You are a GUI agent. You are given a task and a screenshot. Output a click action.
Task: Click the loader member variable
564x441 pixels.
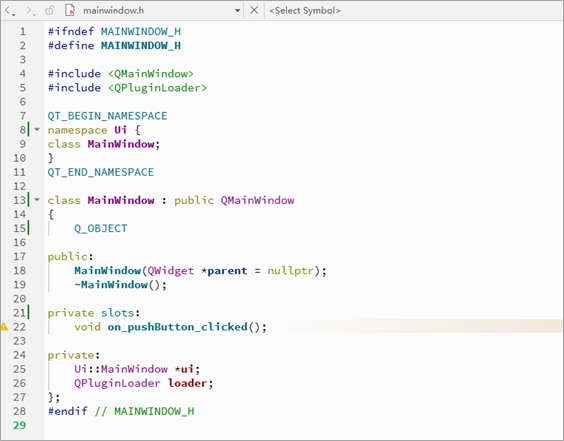pyautogui.click(x=187, y=383)
